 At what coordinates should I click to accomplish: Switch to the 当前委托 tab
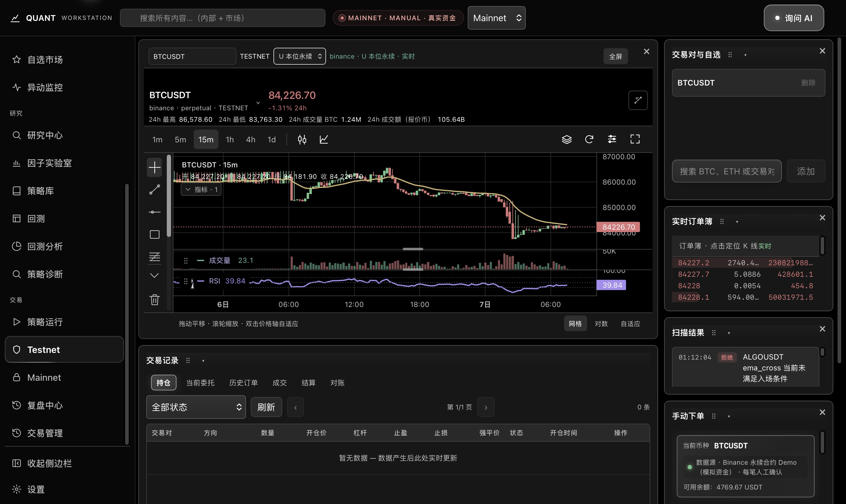coord(200,383)
